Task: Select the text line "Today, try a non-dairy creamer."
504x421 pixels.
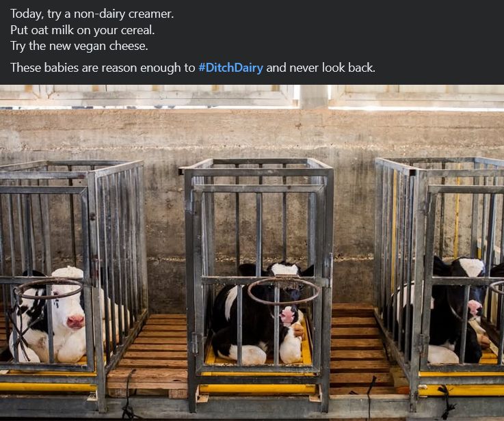Action: pos(92,14)
